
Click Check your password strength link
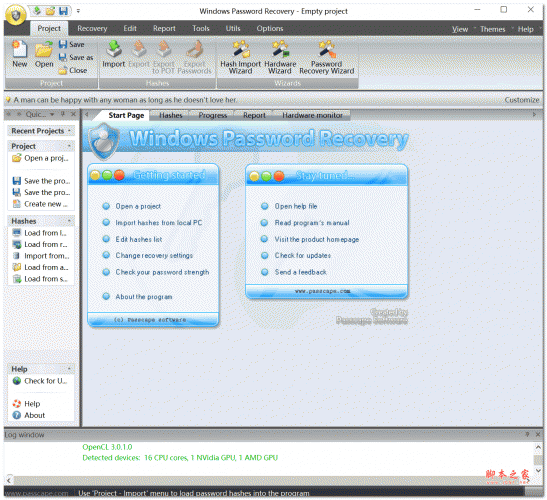click(162, 272)
